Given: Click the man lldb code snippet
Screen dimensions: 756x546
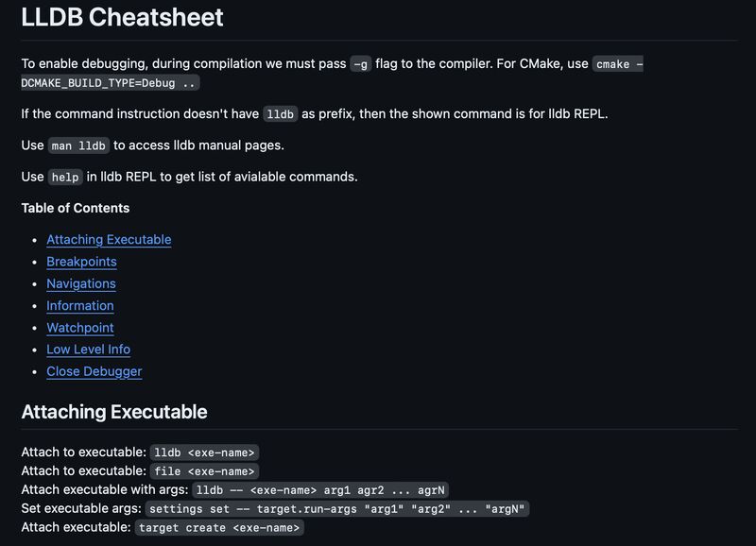Looking at the screenshot, I should tap(78, 145).
